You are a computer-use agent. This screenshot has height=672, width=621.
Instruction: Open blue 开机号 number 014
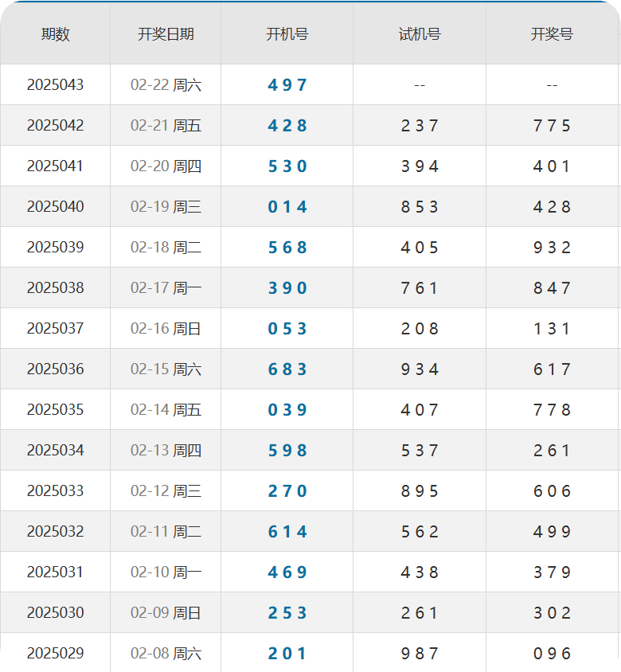[x=287, y=206]
